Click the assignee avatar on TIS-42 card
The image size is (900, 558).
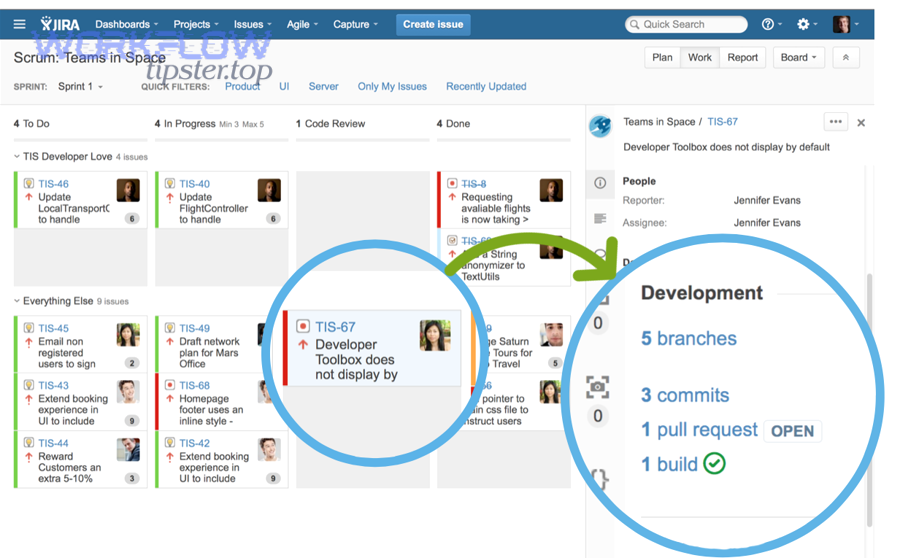pyautogui.click(x=269, y=450)
